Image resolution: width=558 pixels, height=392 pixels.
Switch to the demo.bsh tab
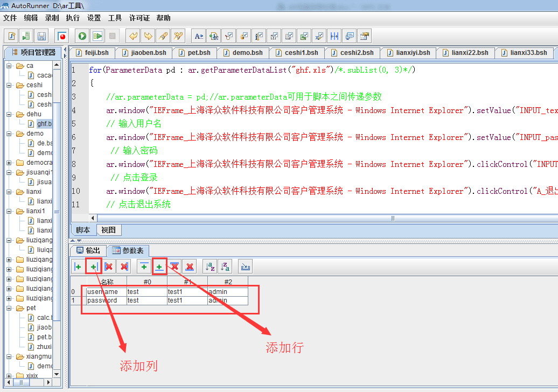point(243,53)
